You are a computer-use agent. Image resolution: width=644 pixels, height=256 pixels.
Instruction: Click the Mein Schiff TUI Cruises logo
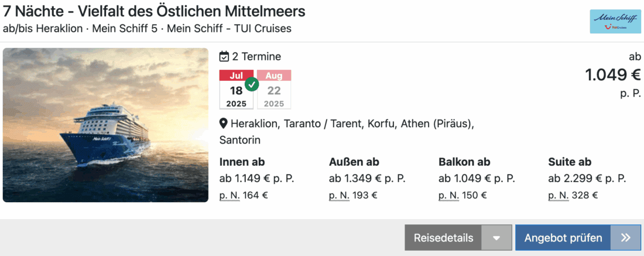[615, 22]
